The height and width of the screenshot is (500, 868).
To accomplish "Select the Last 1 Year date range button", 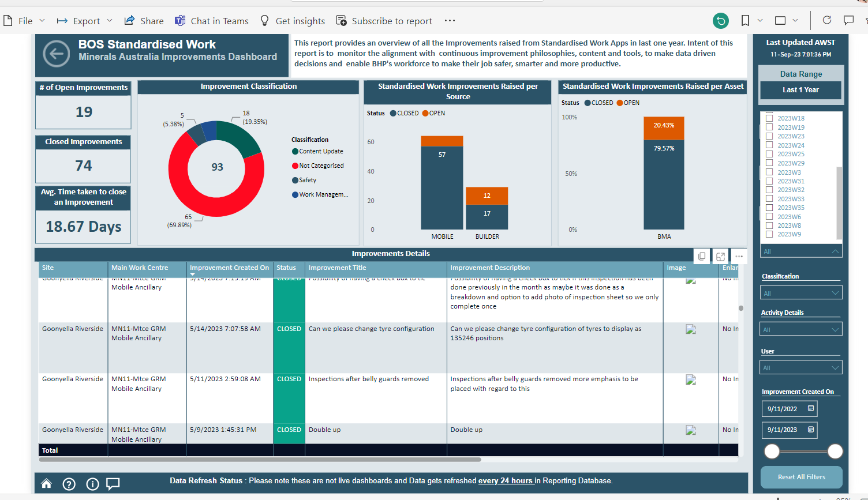I will [800, 90].
